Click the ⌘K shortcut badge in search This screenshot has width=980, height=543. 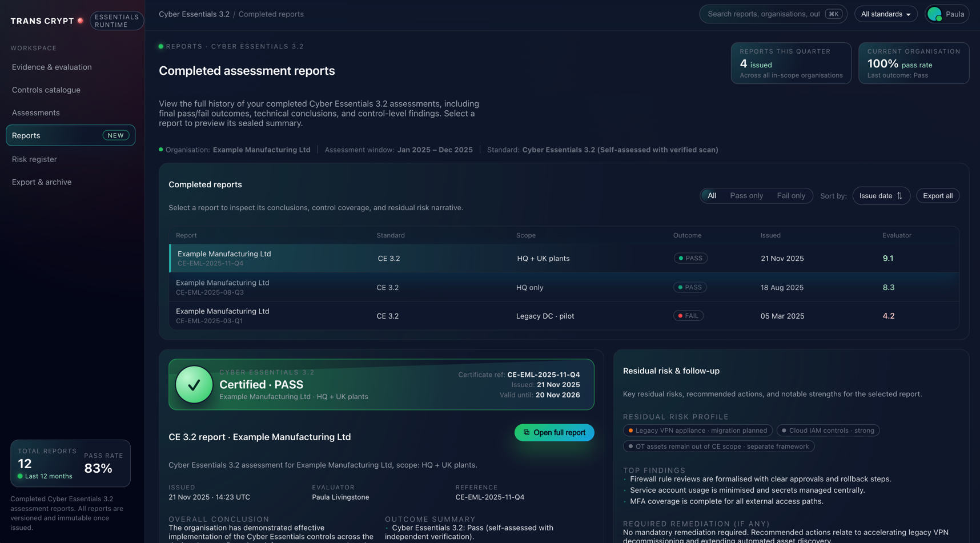click(x=833, y=14)
